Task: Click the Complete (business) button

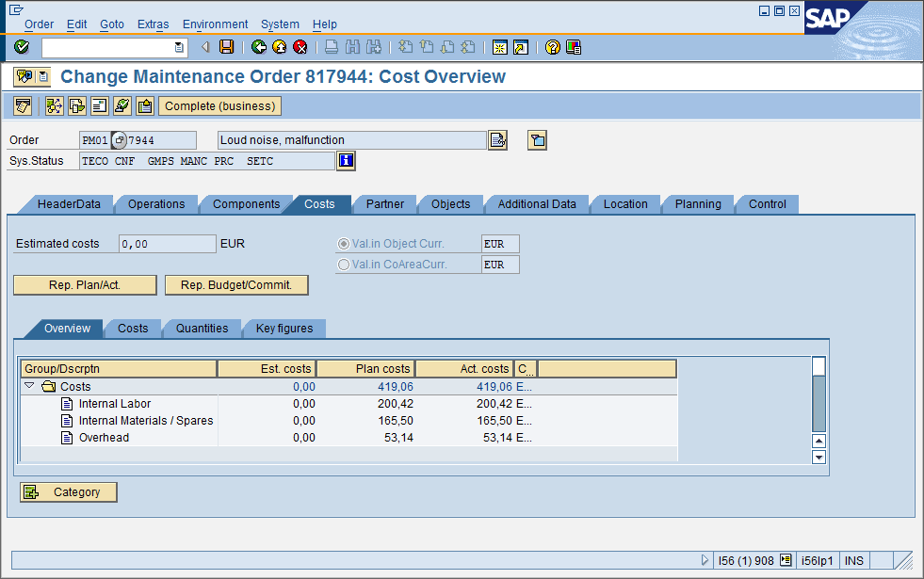Action: click(x=219, y=106)
